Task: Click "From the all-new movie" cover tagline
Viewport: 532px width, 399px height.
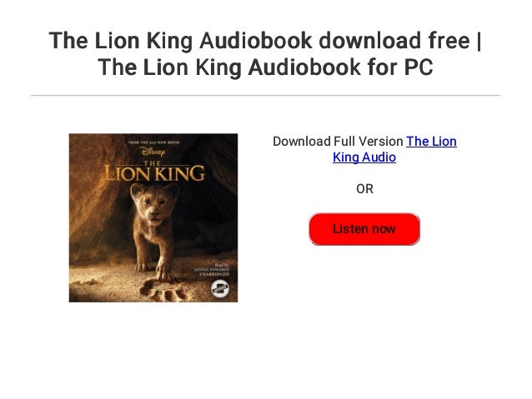Action: 153,142
